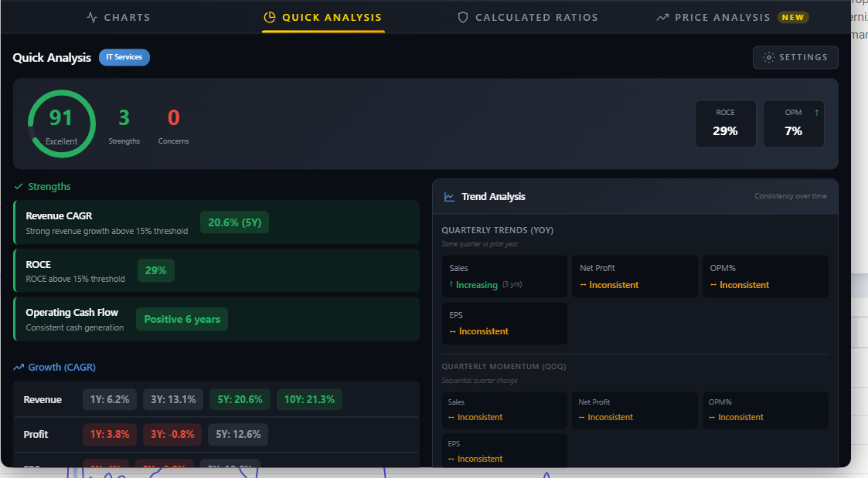868x478 pixels.
Task: Click the ROCE 29% metric card
Action: [725, 124]
